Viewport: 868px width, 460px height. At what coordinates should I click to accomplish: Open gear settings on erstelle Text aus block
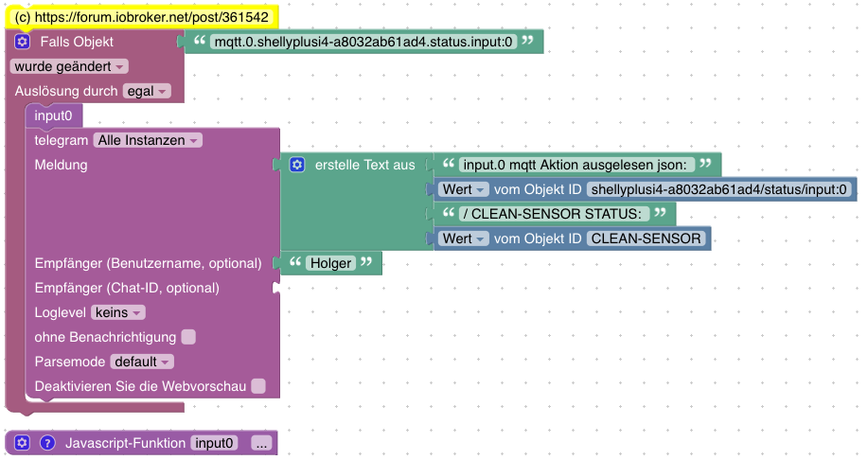tap(297, 165)
